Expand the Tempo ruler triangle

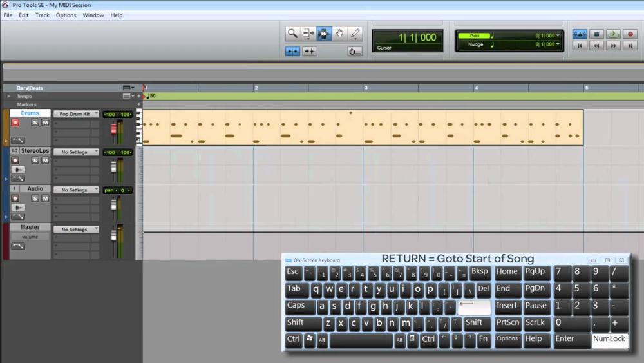tap(8, 96)
